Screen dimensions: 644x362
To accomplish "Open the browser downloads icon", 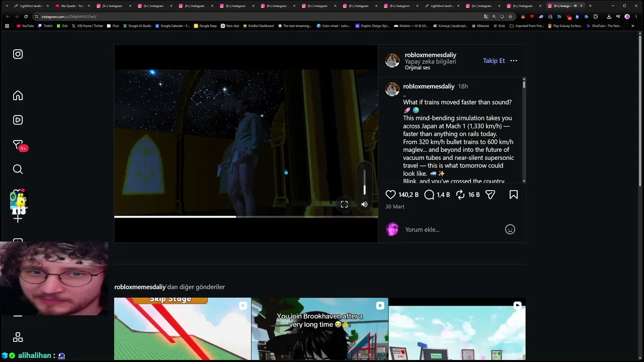I will 609,17.
